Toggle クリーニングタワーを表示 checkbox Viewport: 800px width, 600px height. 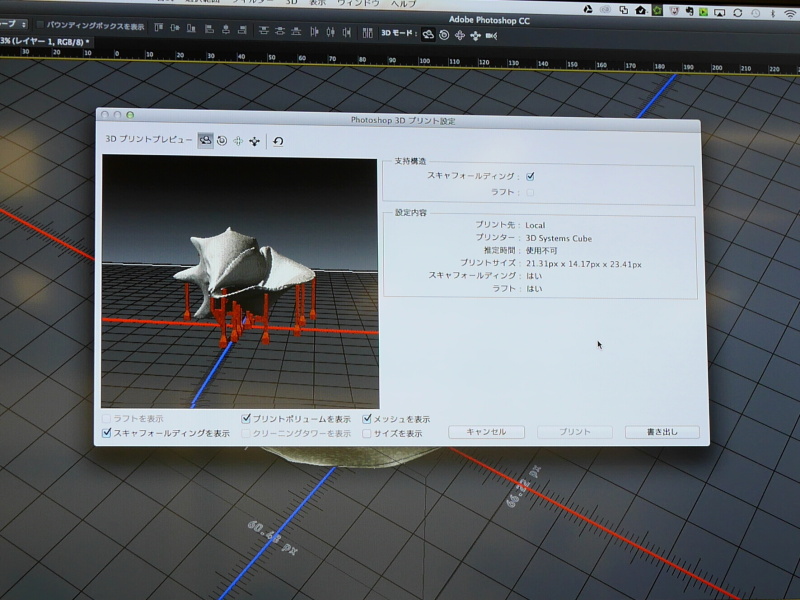pos(246,433)
